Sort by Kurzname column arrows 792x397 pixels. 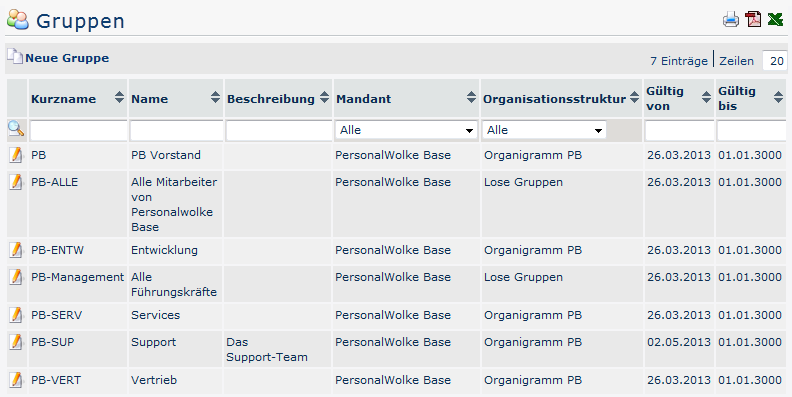119,97
